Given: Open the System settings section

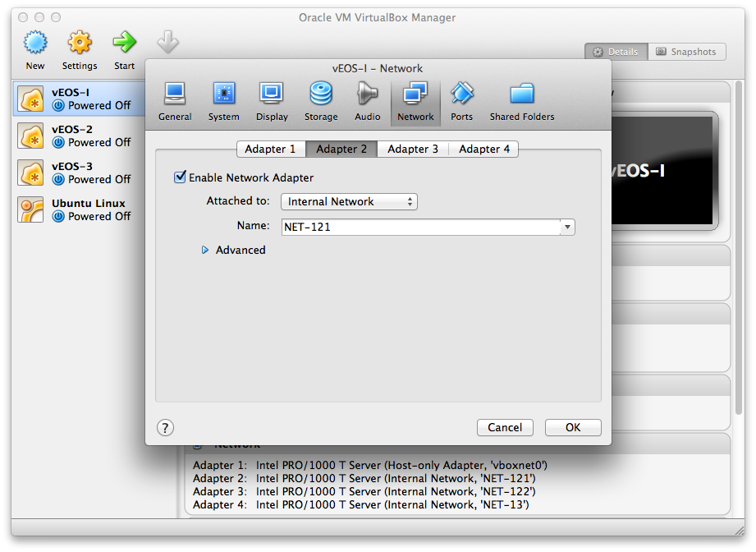Looking at the screenshot, I should pyautogui.click(x=224, y=101).
